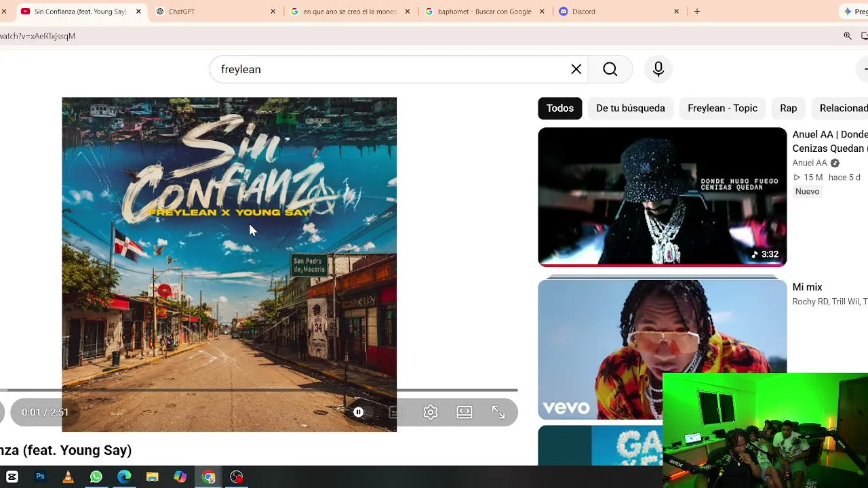The image size is (868, 488).
Task: Open WhatsApp from the taskbar
Action: (x=96, y=477)
